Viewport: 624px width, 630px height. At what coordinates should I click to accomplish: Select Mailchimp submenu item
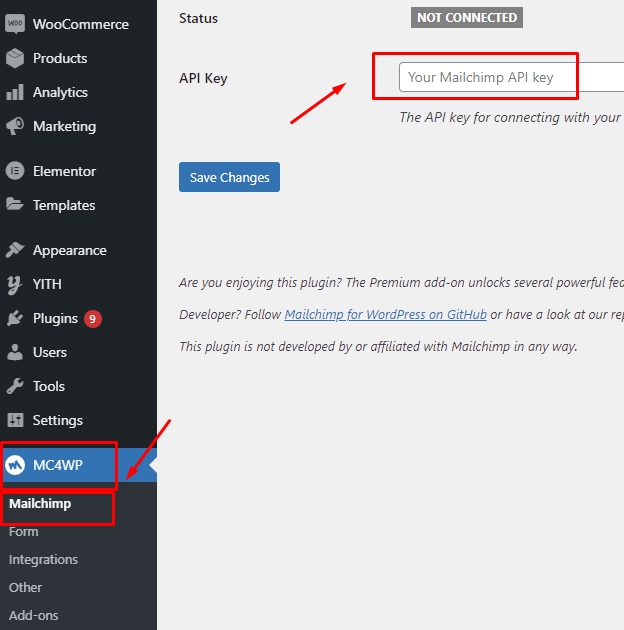[x=40, y=503]
